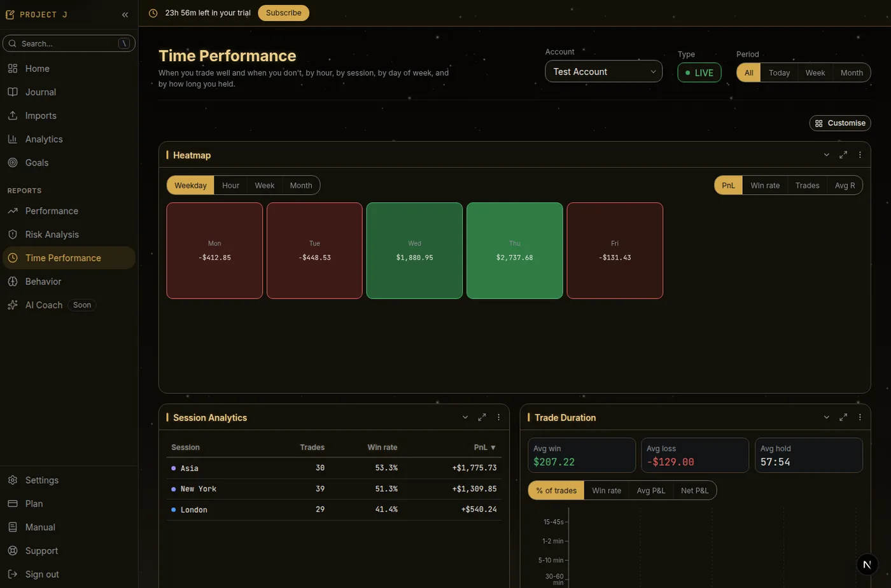Image resolution: width=891 pixels, height=588 pixels.
Task: Collapse the Session Analytics panel chevron
Action: (465, 417)
